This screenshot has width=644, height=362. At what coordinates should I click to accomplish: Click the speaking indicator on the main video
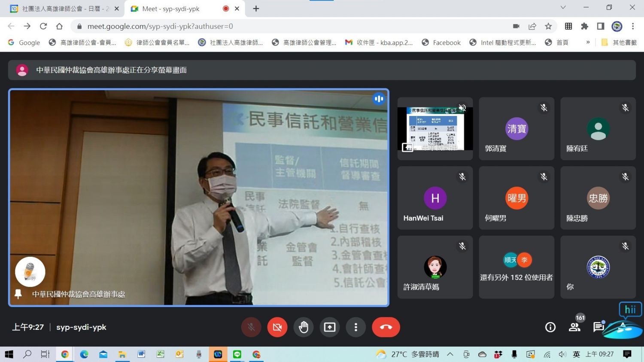click(379, 99)
